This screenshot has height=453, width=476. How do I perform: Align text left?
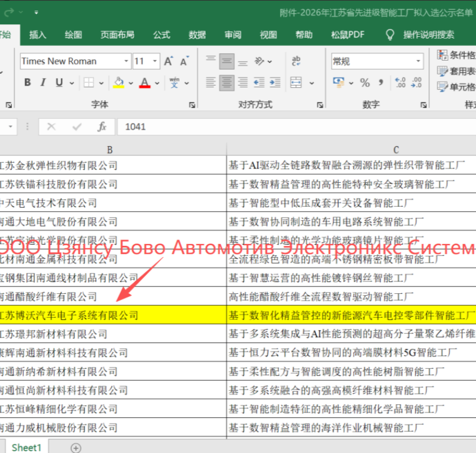[211, 83]
